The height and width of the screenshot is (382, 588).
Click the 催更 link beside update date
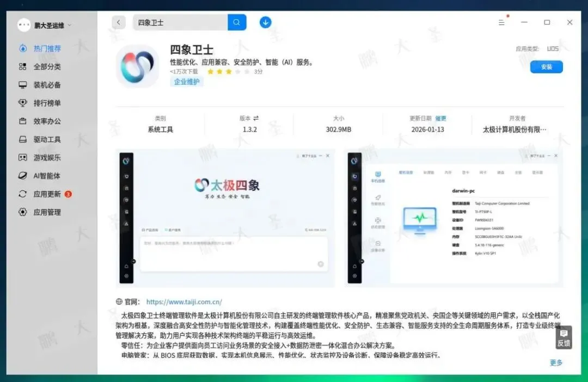440,119
